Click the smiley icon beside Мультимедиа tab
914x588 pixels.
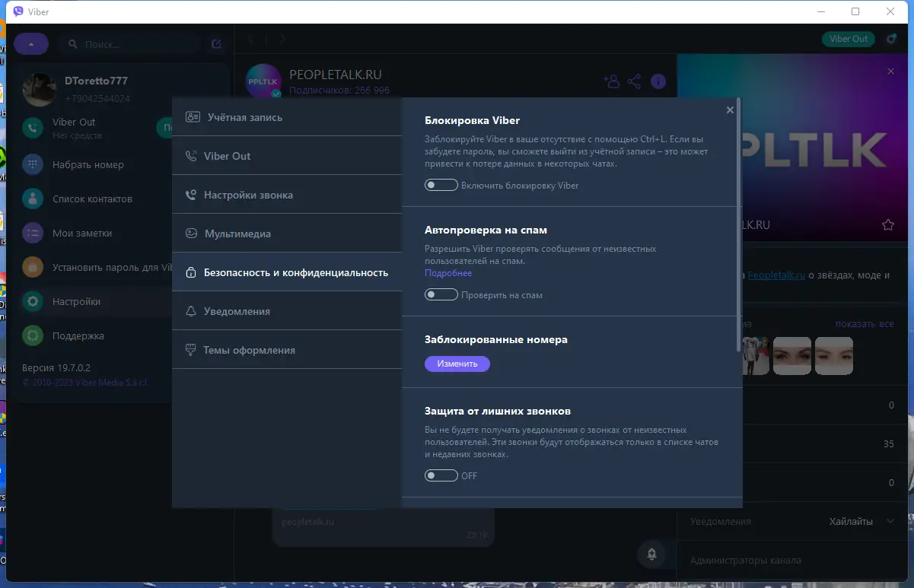point(192,234)
